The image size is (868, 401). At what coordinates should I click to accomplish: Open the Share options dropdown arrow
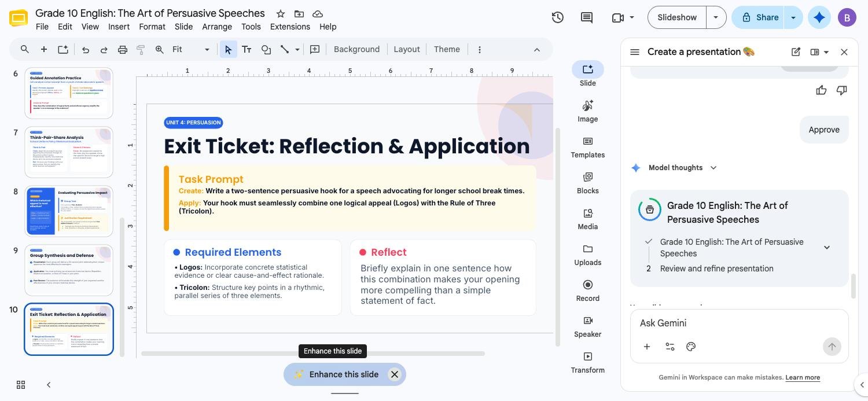coord(793,17)
